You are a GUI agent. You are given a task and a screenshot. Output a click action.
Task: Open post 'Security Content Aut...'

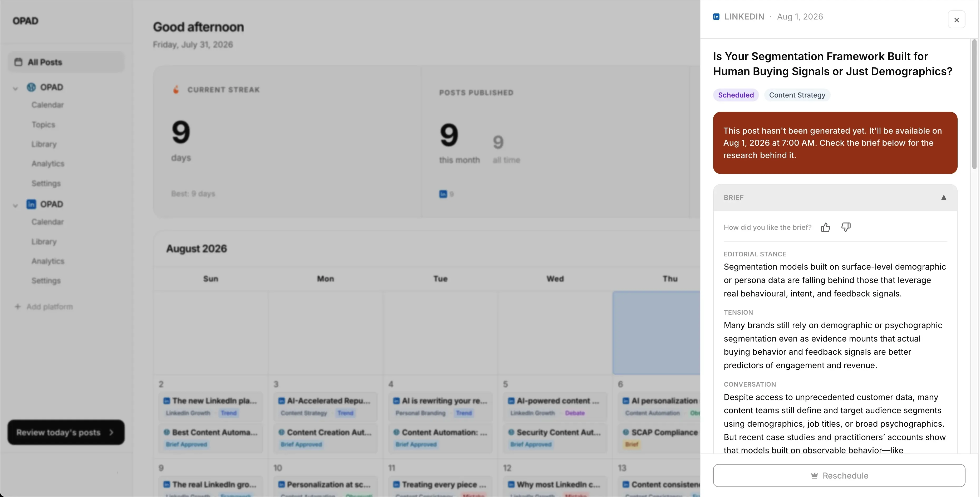point(555,438)
